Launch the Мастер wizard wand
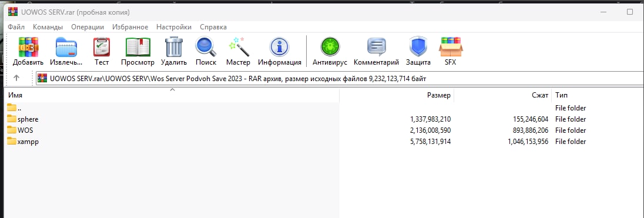644x218 pixels. (x=238, y=51)
